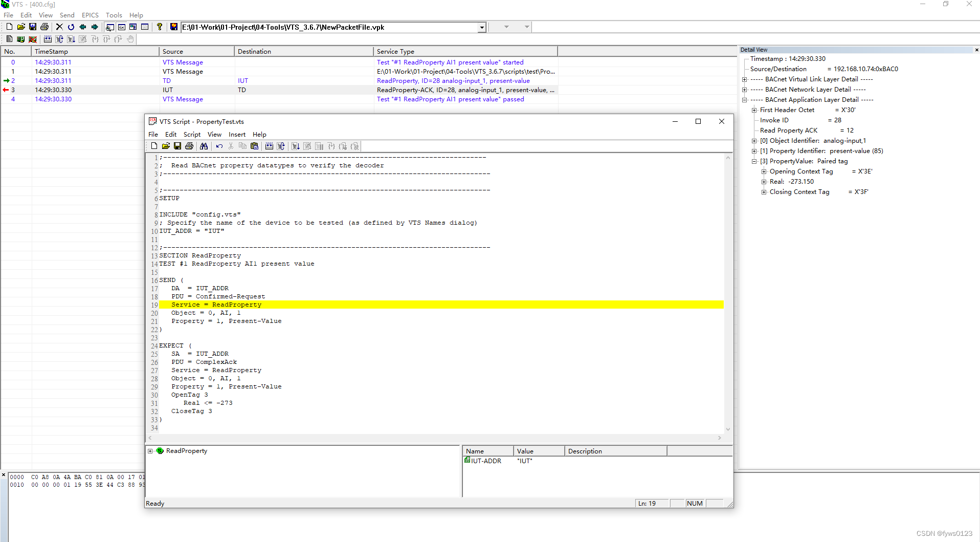
Task: Click the Paste clipboard icon in script toolbar
Action: pos(254,146)
